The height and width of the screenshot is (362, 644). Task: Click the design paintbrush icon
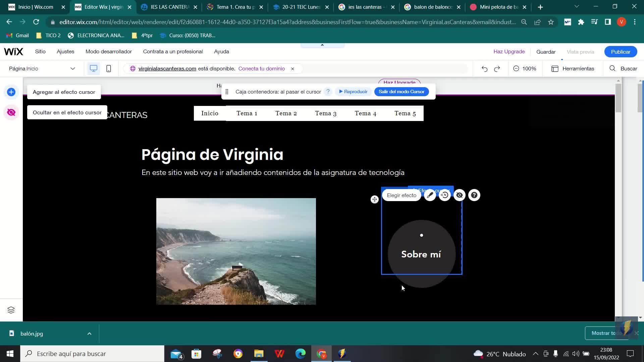pyautogui.click(x=430, y=195)
